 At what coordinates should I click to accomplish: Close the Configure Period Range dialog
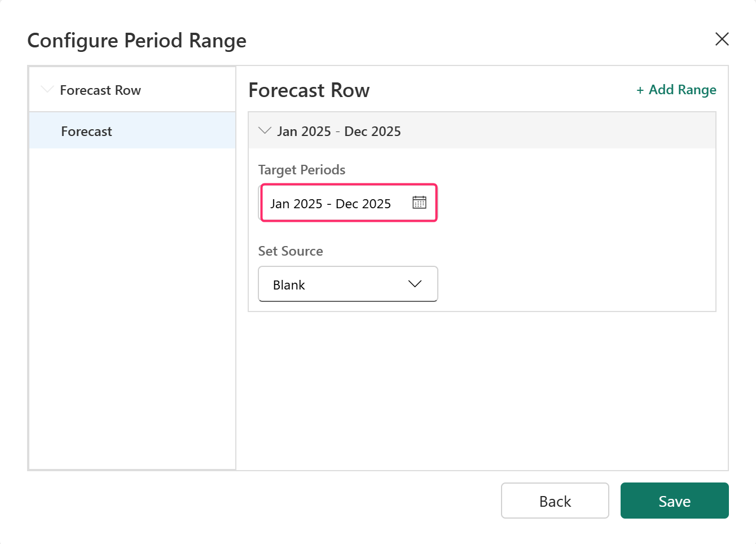point(722,39)
